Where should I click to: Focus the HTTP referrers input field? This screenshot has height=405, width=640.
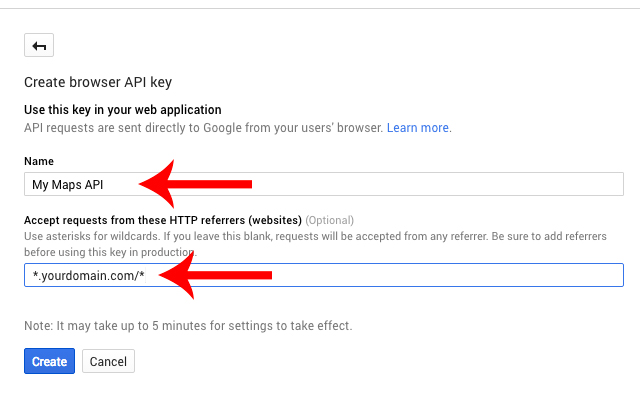click(x=324, y=275)
